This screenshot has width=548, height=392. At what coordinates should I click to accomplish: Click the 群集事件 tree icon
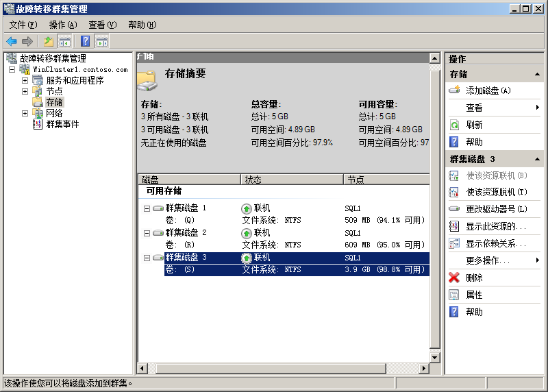click(x=38, y=124)
